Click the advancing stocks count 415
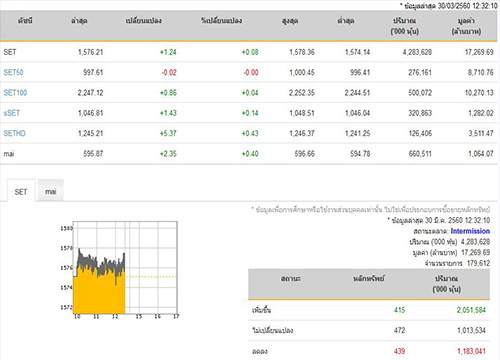This screenshot has height=360, width=500. [399, 310]
